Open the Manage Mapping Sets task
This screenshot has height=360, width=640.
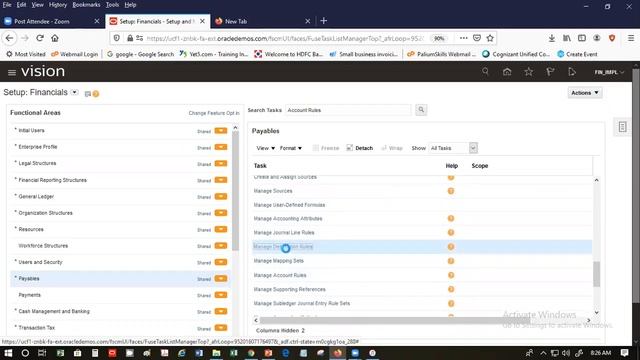coord(279,261)
